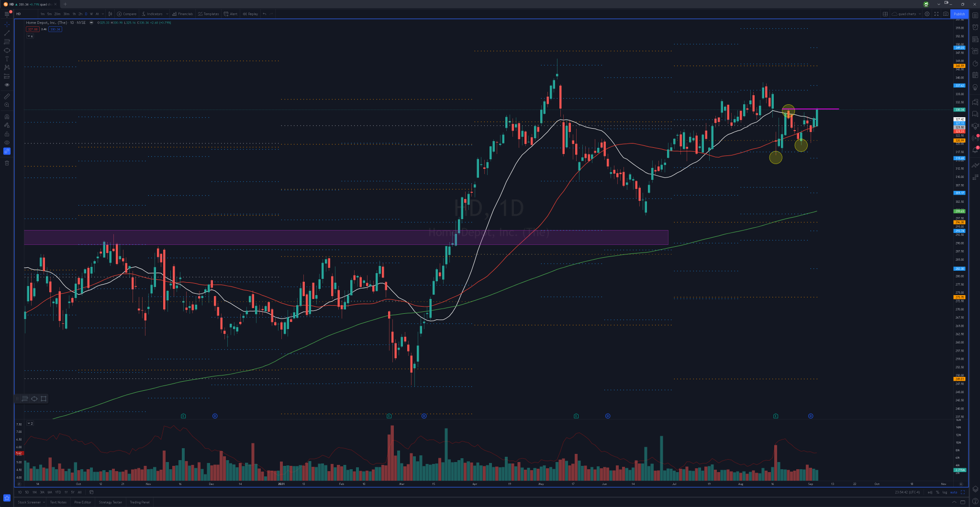980x507 pixels.
Task: Select the 20m timeframe
Action: pos(57,14)
